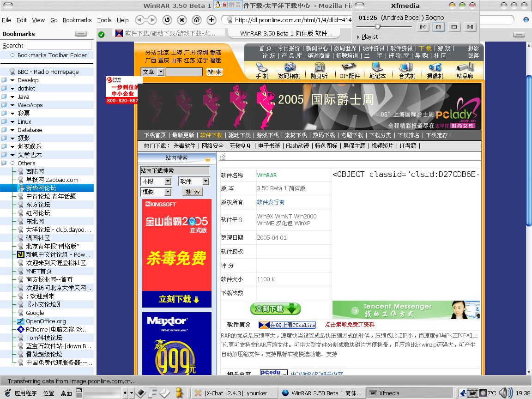Click the Bookmarks Search input field
Screen dimensions: 532x399
coord(60,45)
